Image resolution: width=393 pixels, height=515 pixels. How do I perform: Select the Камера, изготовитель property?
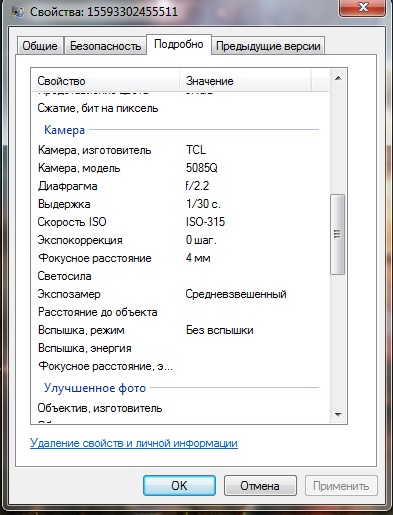pos(94,150)
